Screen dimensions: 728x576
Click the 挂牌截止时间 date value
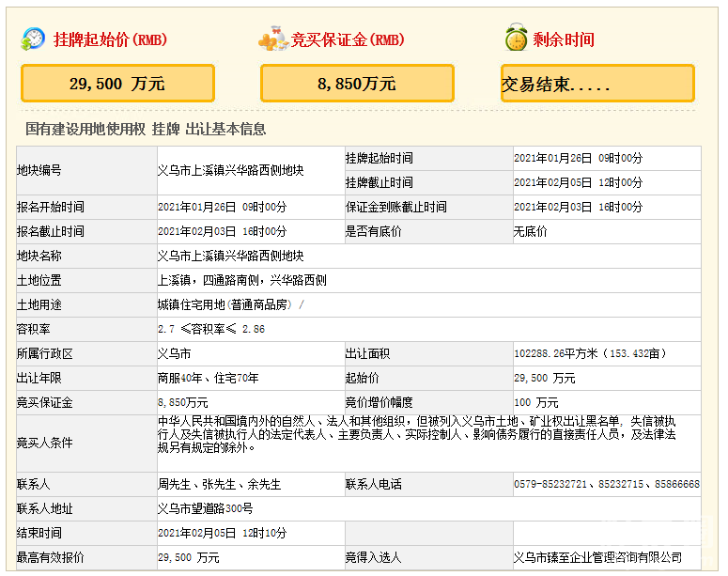(578, 182)
